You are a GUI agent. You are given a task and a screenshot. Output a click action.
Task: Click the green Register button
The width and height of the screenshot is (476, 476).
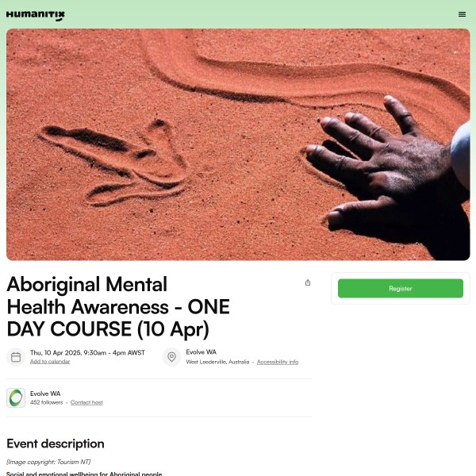[x=401, y=289]
